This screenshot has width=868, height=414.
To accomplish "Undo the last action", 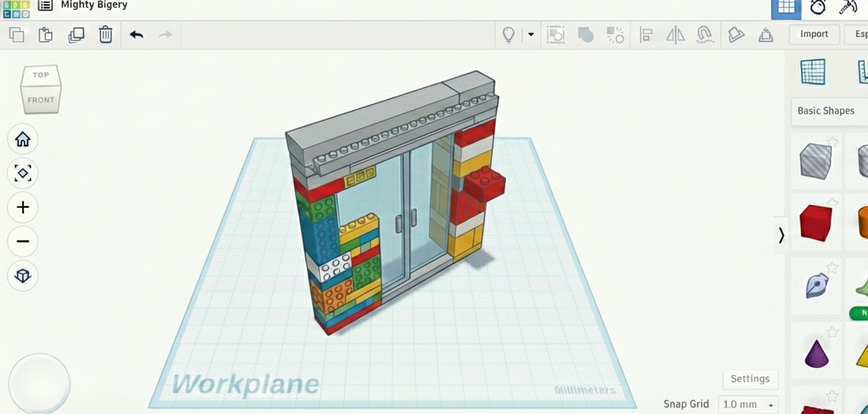I will pyautogui.click(x=136, y=35).
